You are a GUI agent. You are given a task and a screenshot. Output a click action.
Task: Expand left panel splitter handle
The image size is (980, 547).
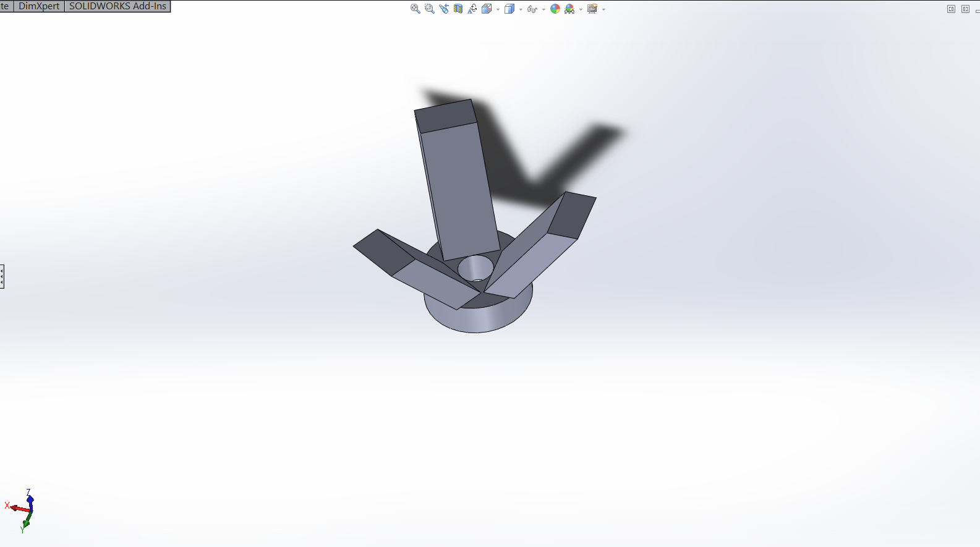[2, 276]
